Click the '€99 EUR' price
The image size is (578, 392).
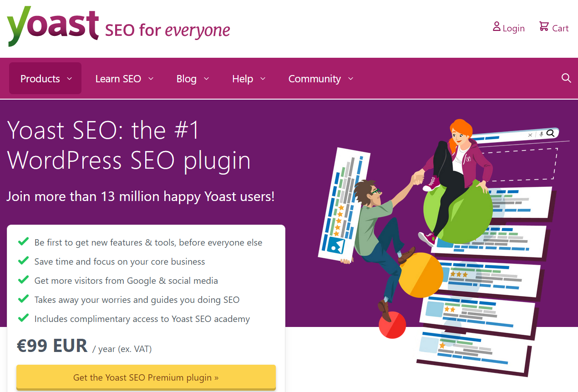click(52, 346)
